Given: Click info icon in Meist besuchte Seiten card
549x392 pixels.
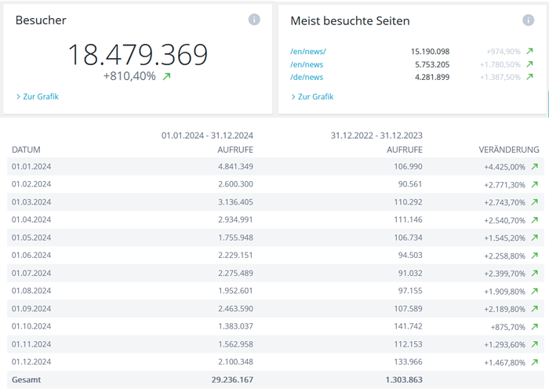Looking at the screenshot, I should point(529,20).
